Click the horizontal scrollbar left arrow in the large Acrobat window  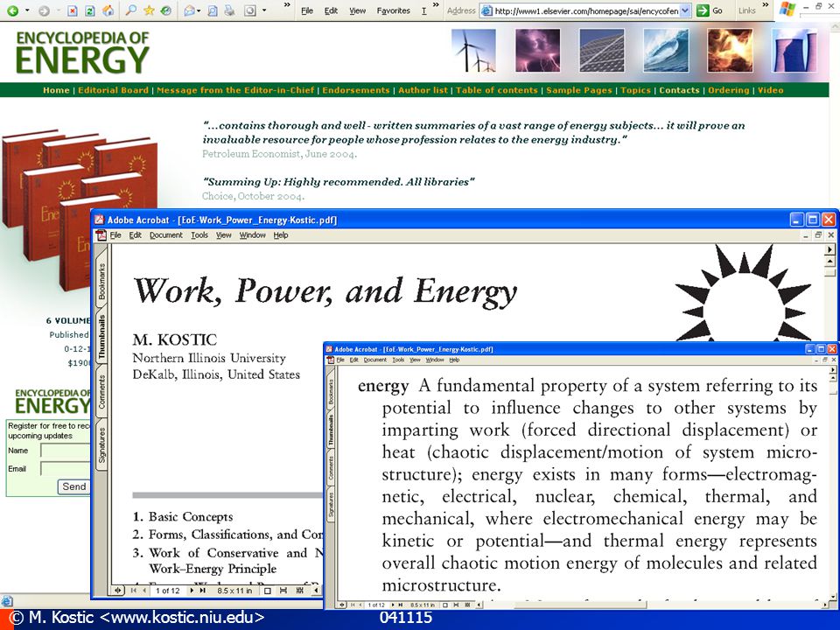pyautogui.click(x=316, y=591)
